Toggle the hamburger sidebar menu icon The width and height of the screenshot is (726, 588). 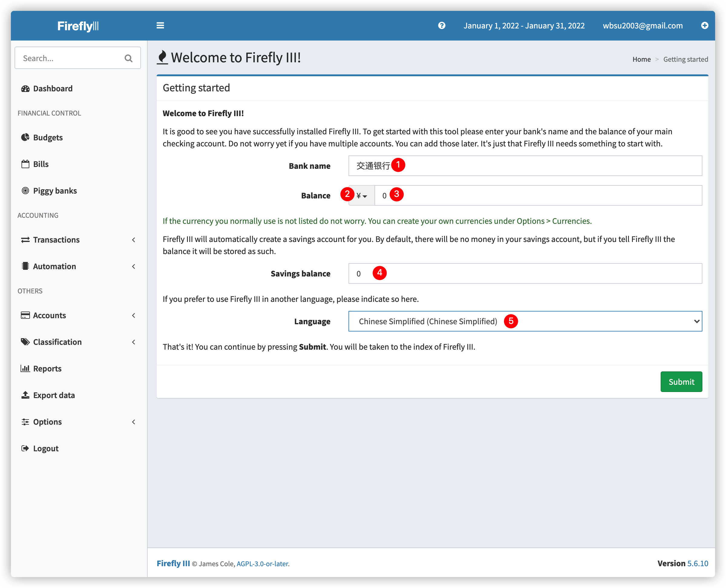160,26
